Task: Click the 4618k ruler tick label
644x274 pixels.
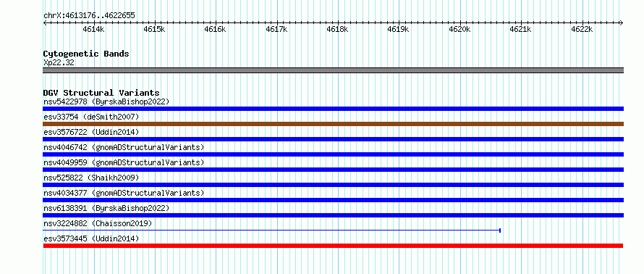Action: (337, 29)
